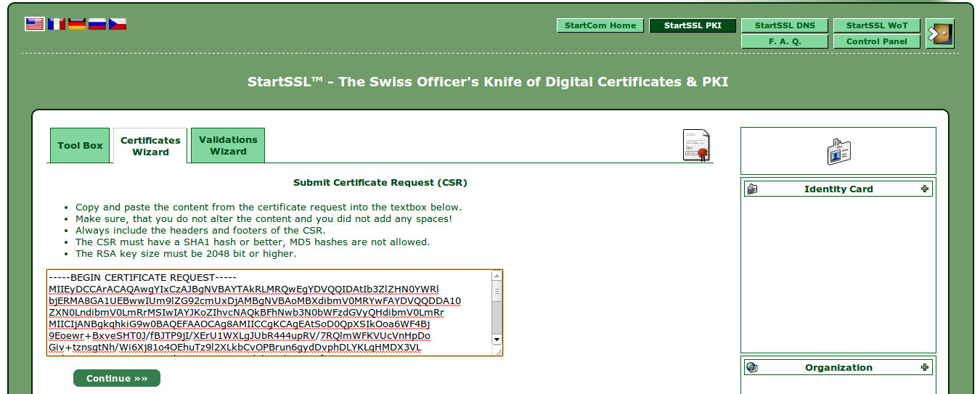Screen dimensions: 980x394
Task: Open the Tool Box tab
Action: click(x=80, y=145)
